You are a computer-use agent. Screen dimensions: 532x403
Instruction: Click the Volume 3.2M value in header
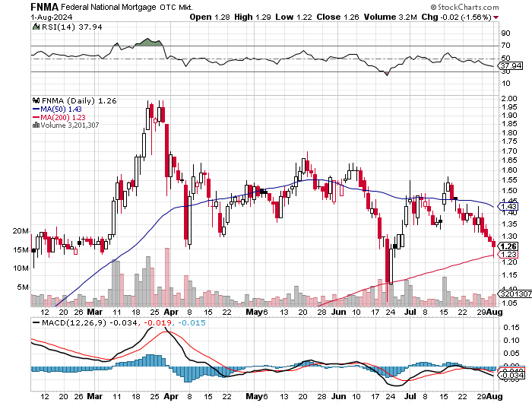pyautogui.click(x=390, y=17)
